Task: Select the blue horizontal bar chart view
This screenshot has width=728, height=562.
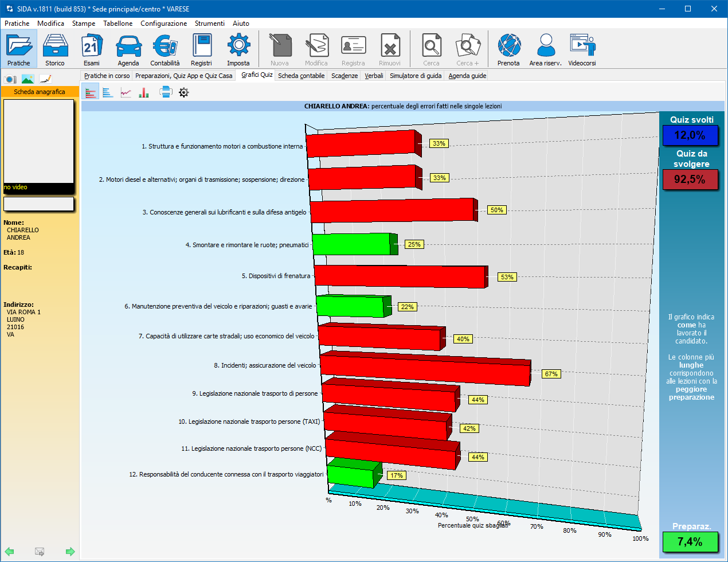Action: point(108,92)
